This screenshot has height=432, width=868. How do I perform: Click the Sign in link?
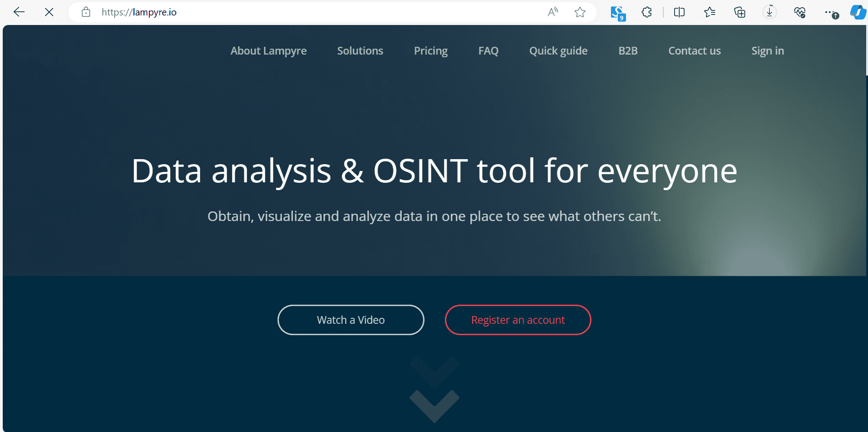[x=768, y=51]
